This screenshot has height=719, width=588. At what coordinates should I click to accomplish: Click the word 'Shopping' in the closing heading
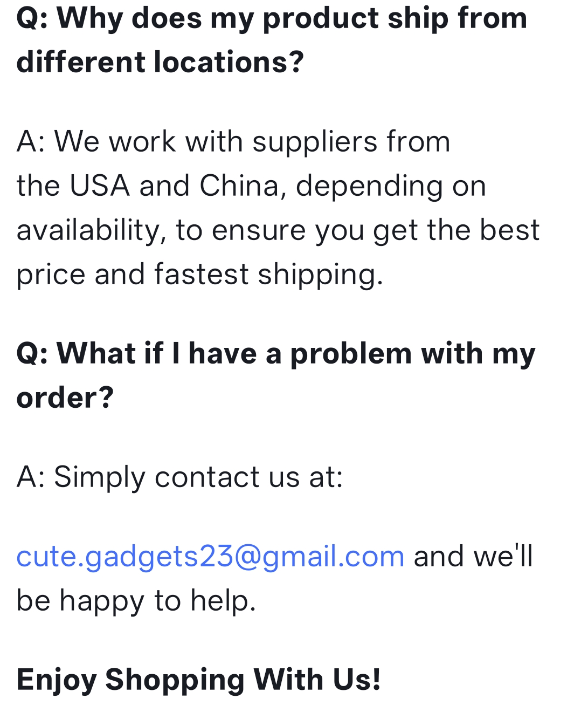pos(175,679)
